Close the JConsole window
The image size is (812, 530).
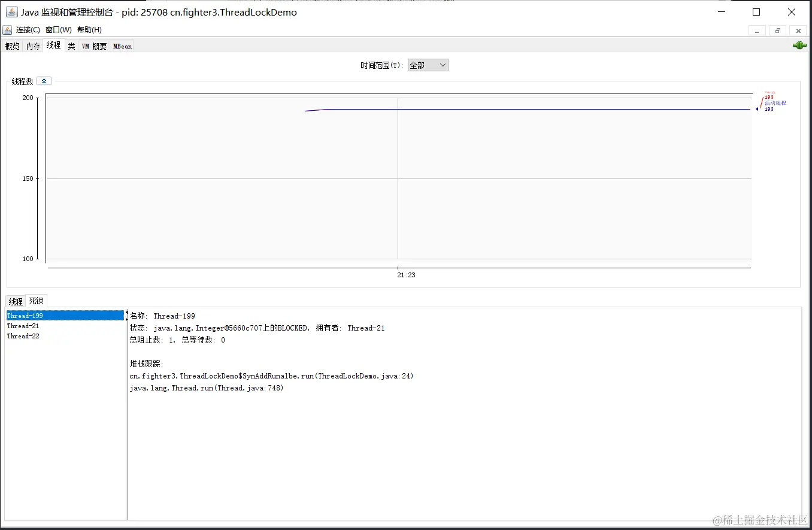click(792, 12)
